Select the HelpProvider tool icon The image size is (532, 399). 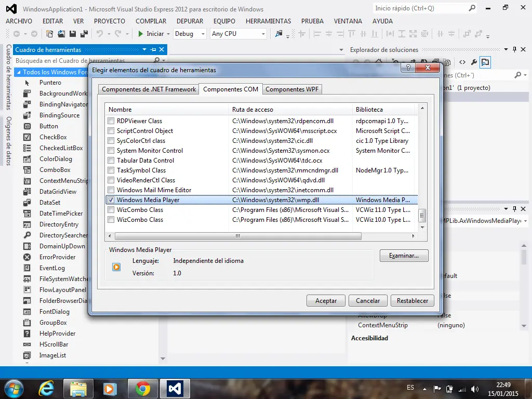pos(27,334)
